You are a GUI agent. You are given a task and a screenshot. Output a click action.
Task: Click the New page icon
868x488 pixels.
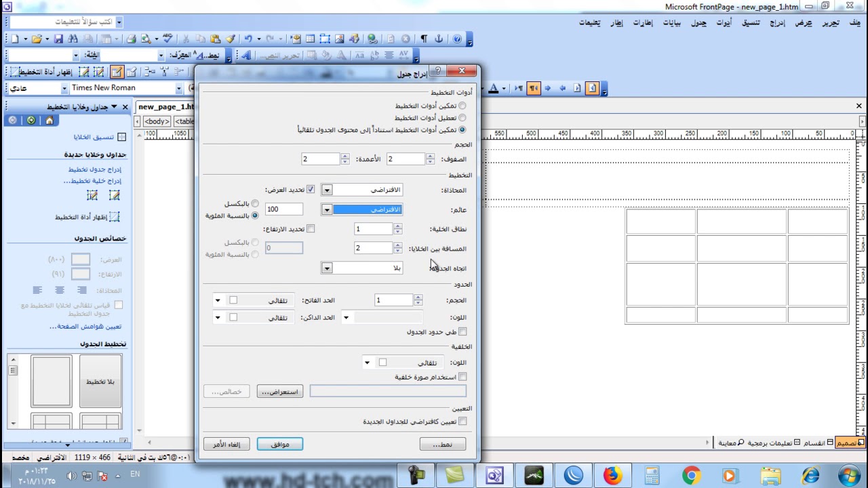click(x=14, y=39)
